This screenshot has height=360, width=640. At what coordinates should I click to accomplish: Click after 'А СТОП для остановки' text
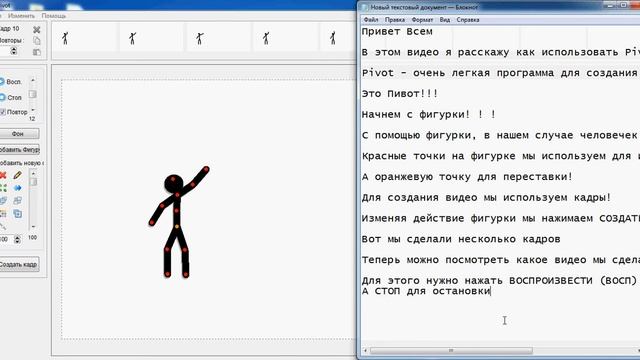(492, 291)
